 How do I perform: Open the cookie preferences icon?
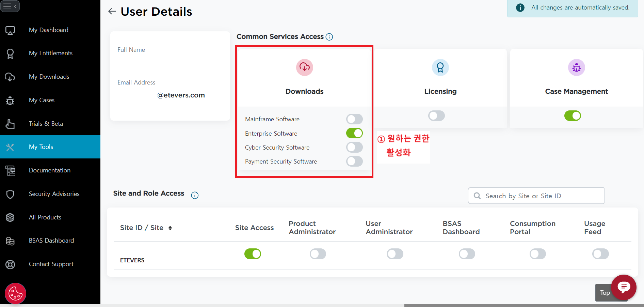click(15, 293)
